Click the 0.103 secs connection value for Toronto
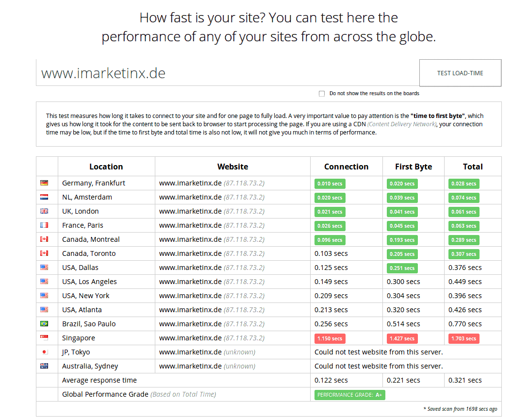The image size is (513, 420). point(331,253)
